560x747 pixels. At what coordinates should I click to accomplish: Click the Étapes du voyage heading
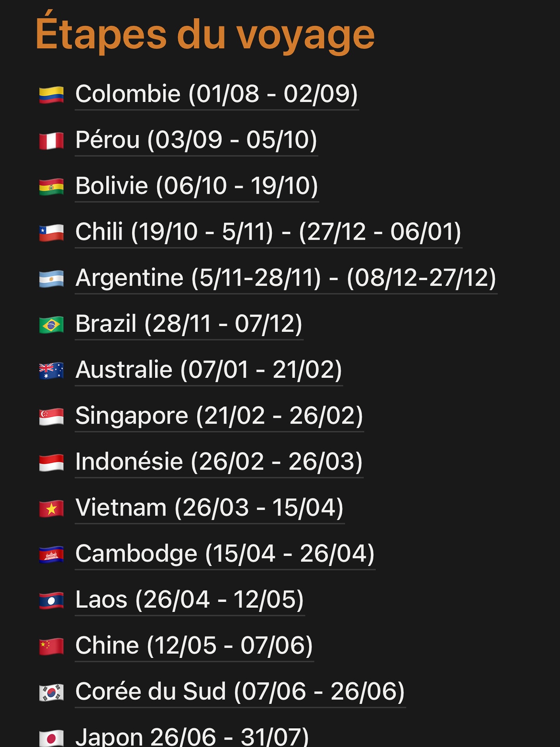(x=205, y=35)
